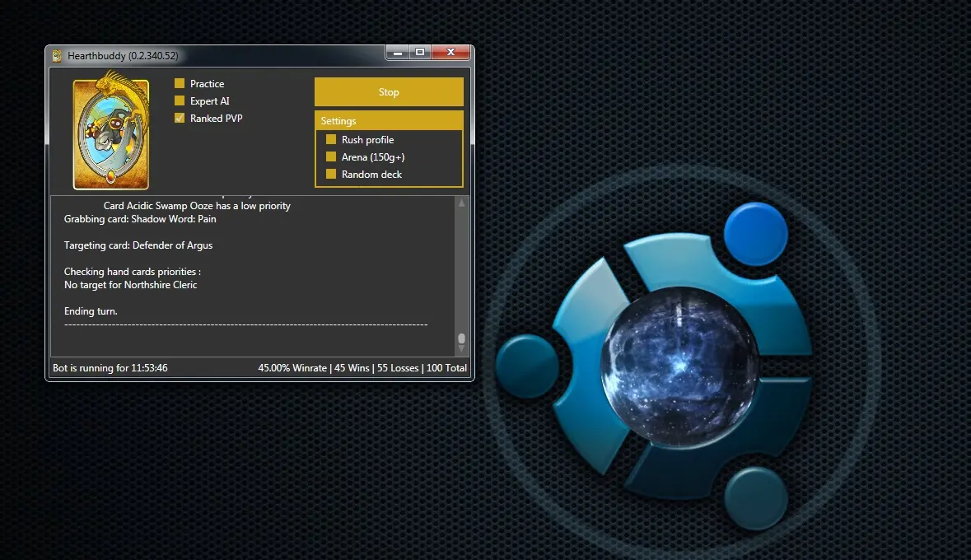Click 'Checking hand cards priorities :' log line
The image size is (971, 560).
[x=133, y=271]
